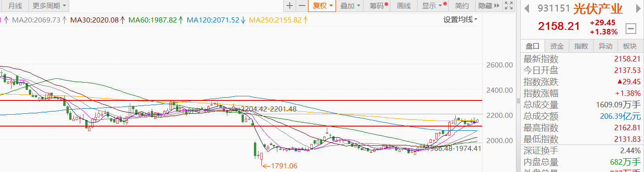Image resolution: width=644 pixels, height=172 pixels.
Task: Click the 2600.00 price axis label
Action: coord(499,65)
